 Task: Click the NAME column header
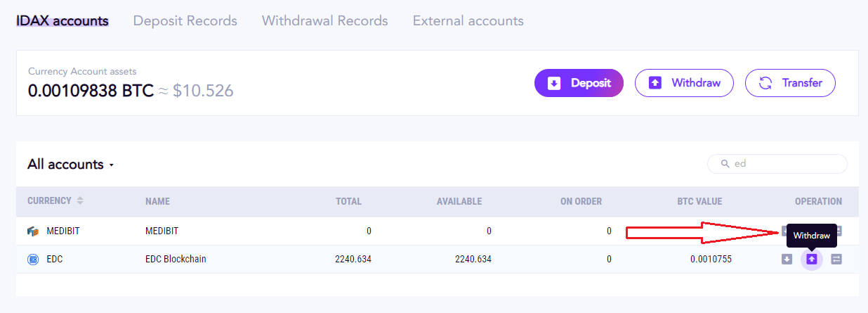[158, 201]
